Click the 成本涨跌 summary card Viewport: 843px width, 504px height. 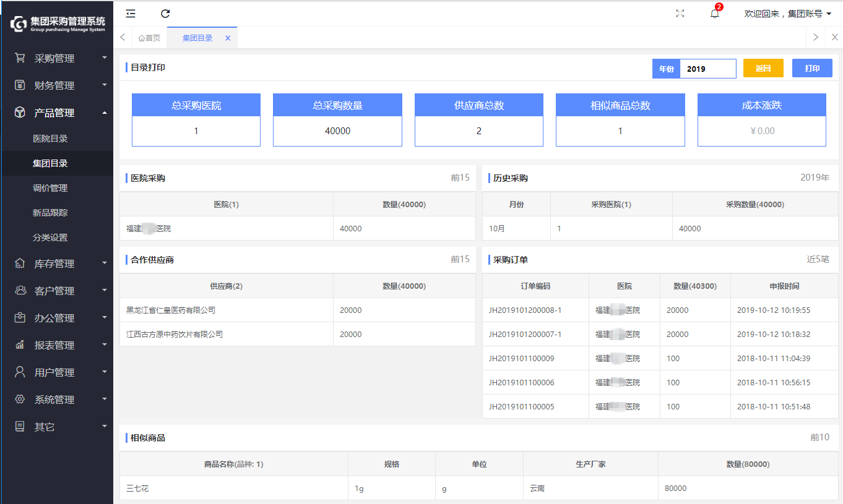coord(762,120)
